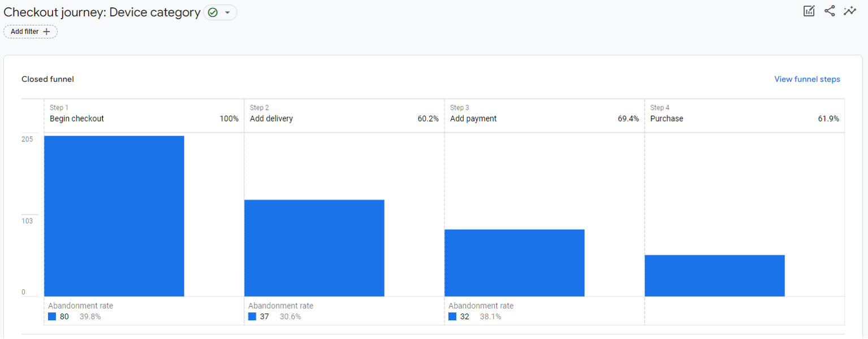Select the 'Add payment' step label
The height and width of the screenshot is (339, 868).
pyautogui.click(x=473, y=119)
